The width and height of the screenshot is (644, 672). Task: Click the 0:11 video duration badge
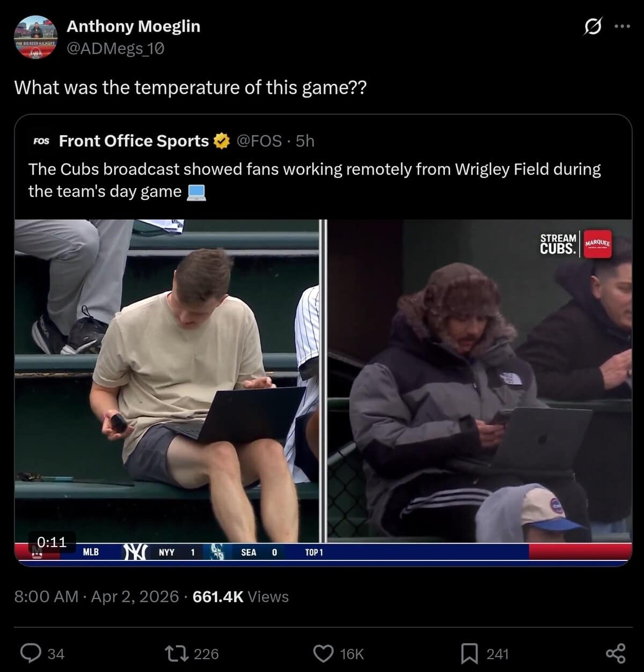(52, 542)
